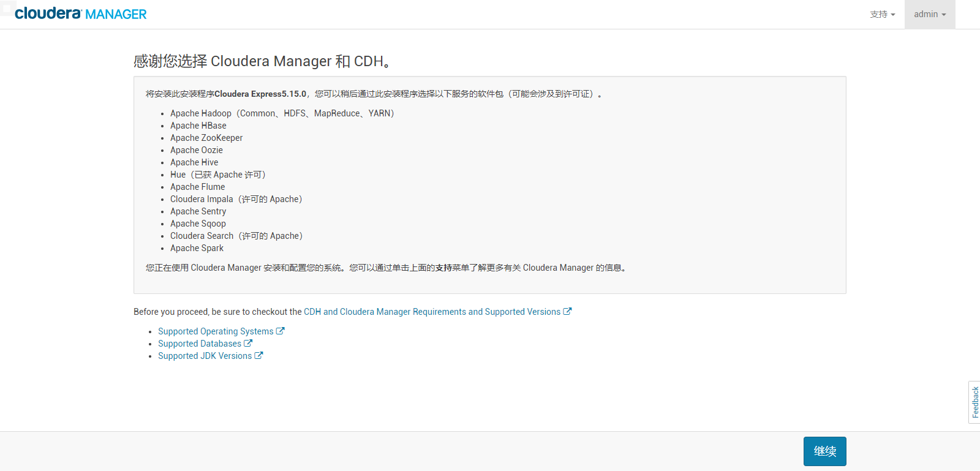Click the external-link icon after Supported Operating Systems
Viewport: 980px width, 471px height.
pos(280,331)
